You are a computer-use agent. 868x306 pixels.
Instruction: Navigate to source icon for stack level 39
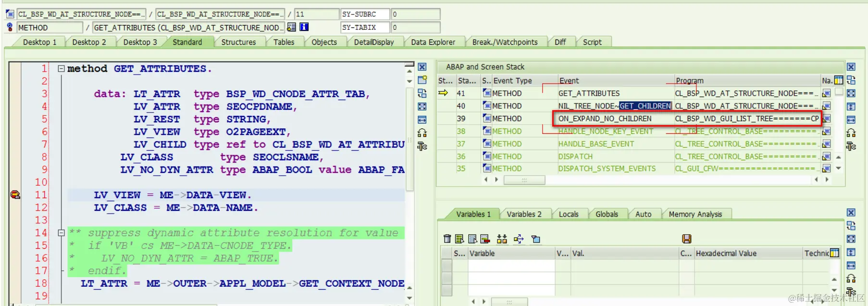pos(826,118)
